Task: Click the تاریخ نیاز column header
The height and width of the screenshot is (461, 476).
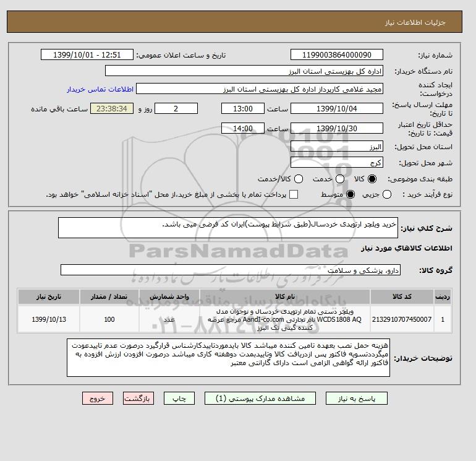Action: click(x=49, y=296)
